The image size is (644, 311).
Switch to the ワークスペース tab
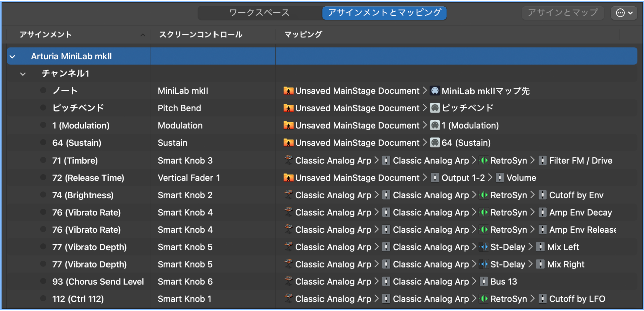coord(259,13)
